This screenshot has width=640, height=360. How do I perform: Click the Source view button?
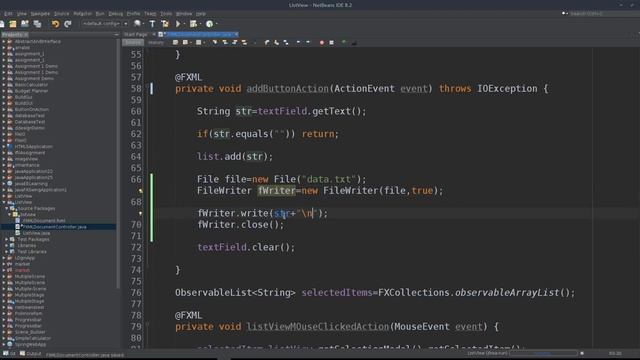133,42
